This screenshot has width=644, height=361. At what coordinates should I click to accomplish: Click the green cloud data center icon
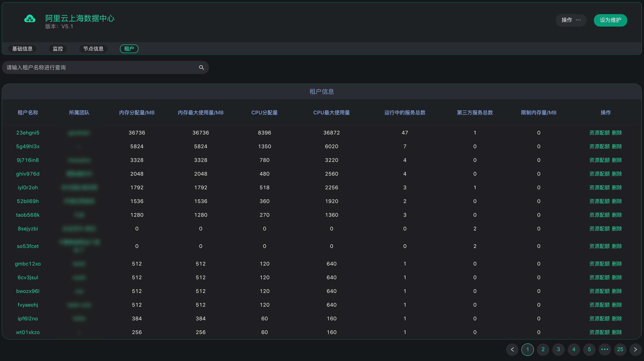click(x=30, y=19)
